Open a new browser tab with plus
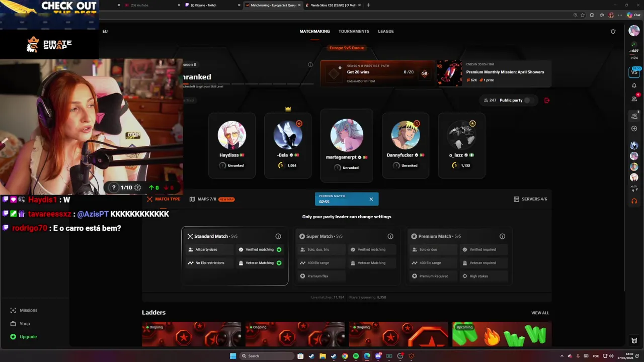This screenshot has height=362, width=644. [x=368, y=5]
